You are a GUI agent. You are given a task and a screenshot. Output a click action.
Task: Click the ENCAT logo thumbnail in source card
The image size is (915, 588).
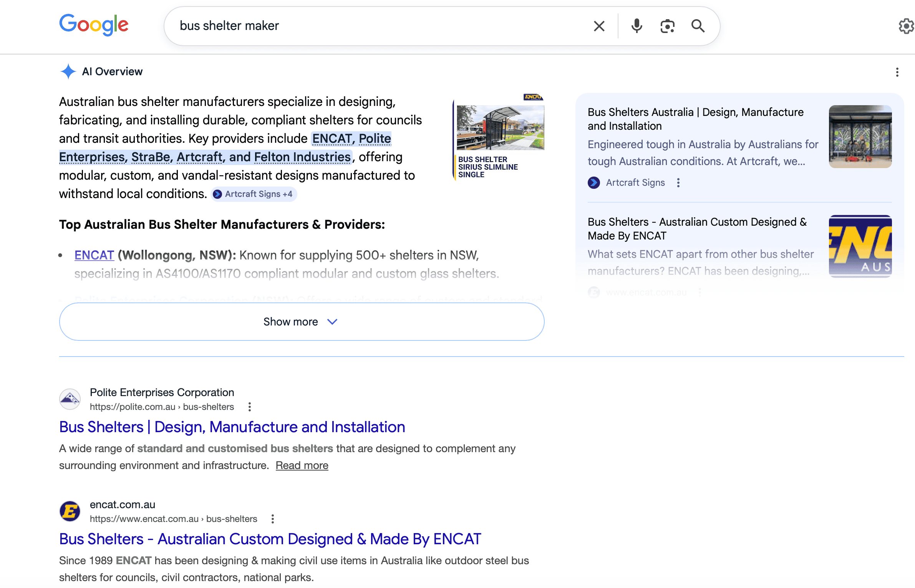(860, 246)
